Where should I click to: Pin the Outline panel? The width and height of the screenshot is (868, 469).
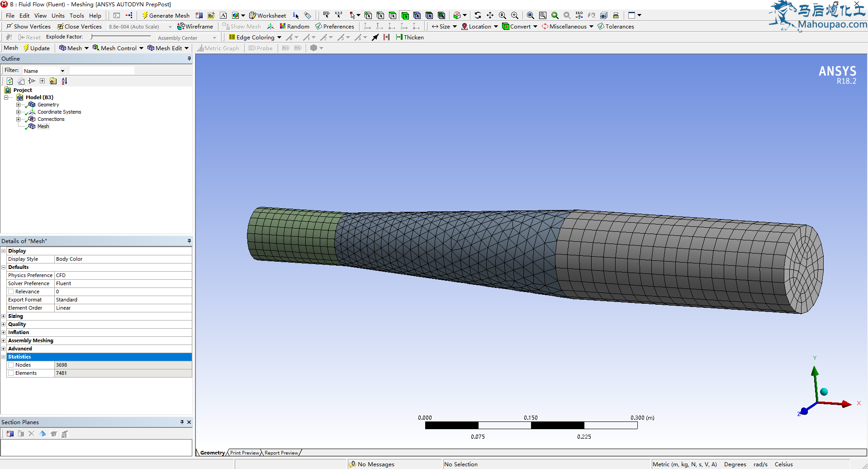click(x=189, y=58)
